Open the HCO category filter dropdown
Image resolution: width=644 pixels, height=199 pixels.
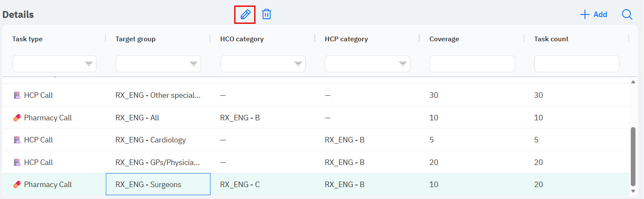pos(298,64)
